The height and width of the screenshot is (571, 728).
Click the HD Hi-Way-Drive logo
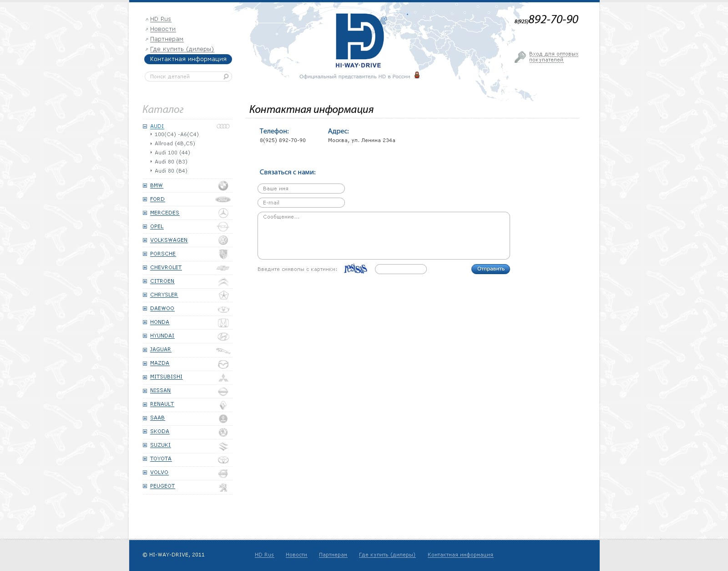tap(359, 41)
